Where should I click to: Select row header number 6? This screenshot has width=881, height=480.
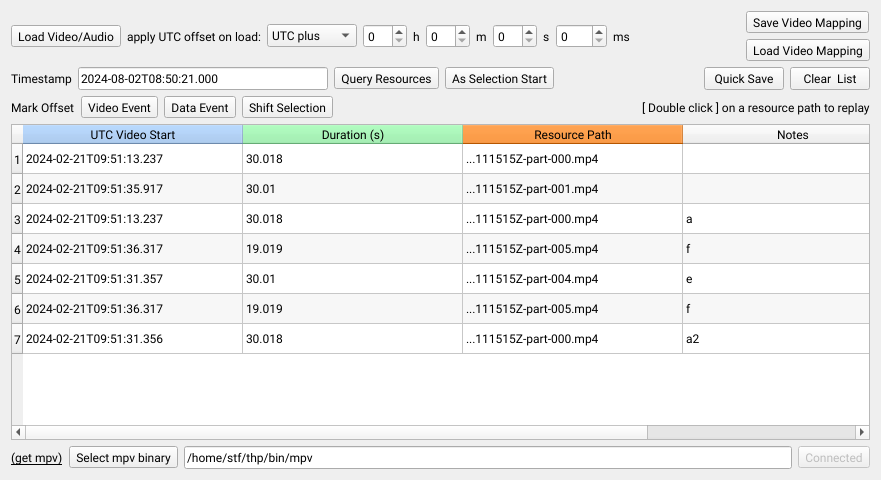pos(17,309)
